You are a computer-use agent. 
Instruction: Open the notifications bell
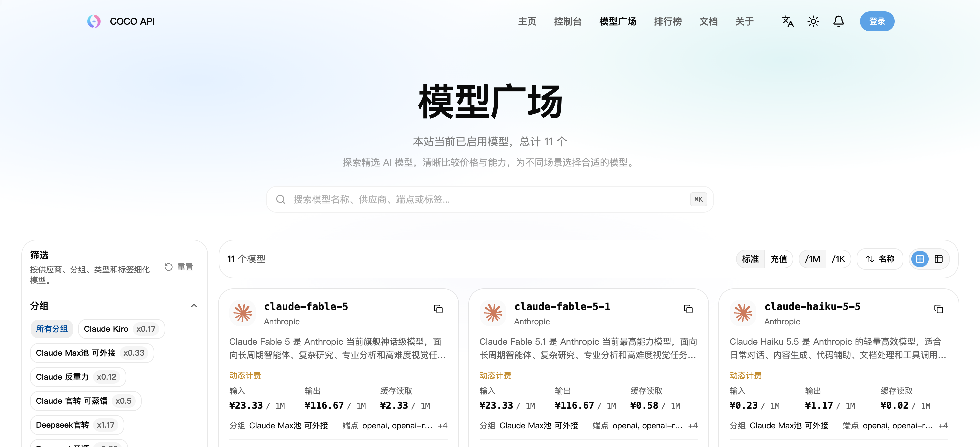point(838,21)
